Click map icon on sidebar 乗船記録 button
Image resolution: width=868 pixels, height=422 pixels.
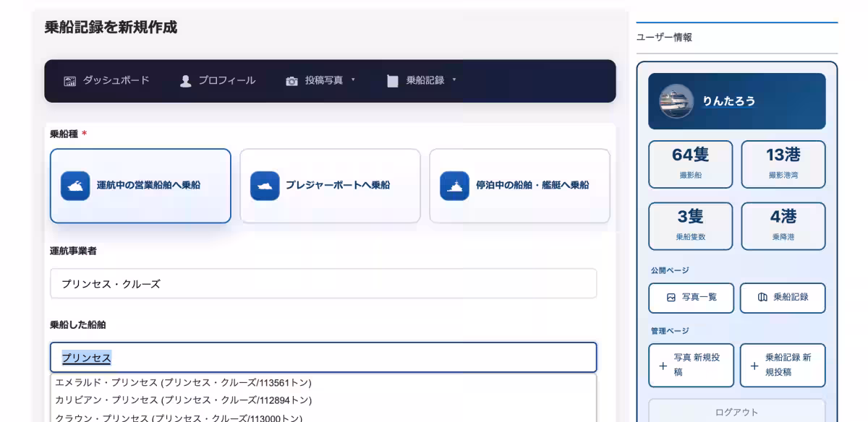pos(762,297)
